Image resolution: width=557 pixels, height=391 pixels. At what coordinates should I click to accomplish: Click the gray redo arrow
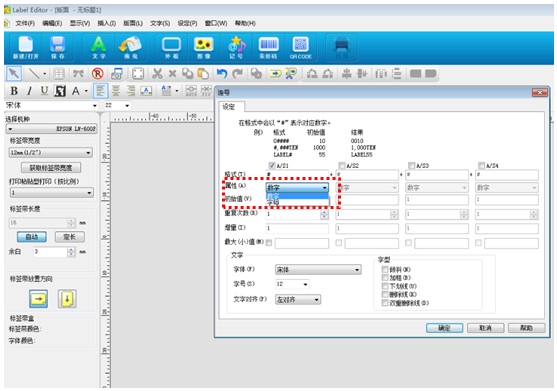pos(237,74)
